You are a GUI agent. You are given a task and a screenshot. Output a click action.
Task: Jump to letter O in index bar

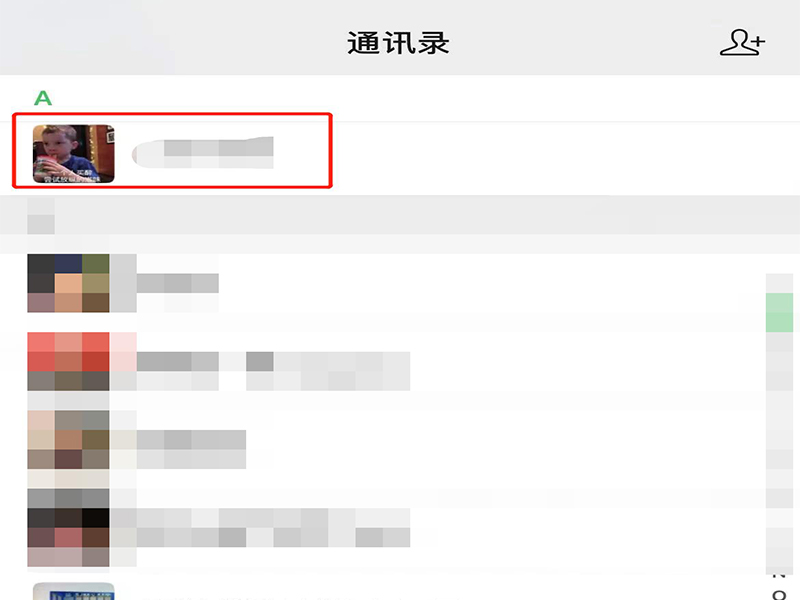pos(779,594)
